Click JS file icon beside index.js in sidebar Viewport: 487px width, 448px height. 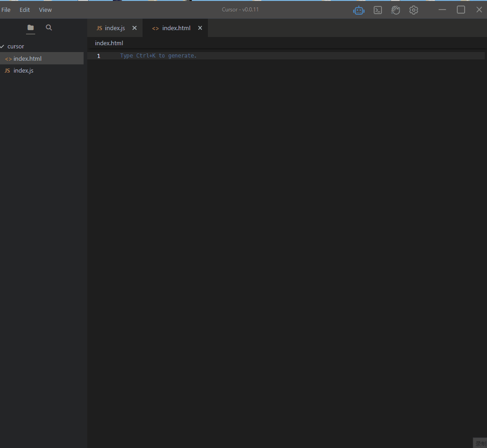pyautogui.click(x=7, y=71)
